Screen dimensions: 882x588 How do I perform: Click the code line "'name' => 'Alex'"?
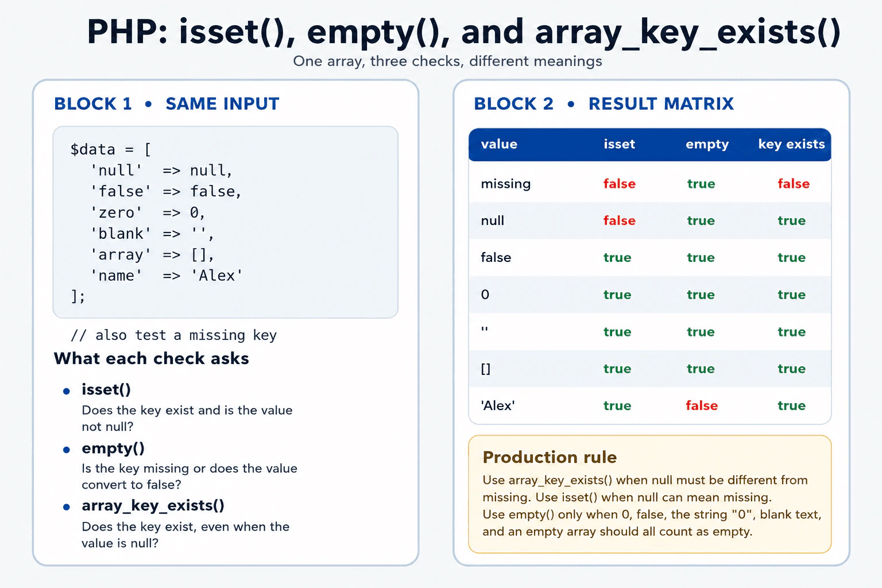click(x=167, y=276)
